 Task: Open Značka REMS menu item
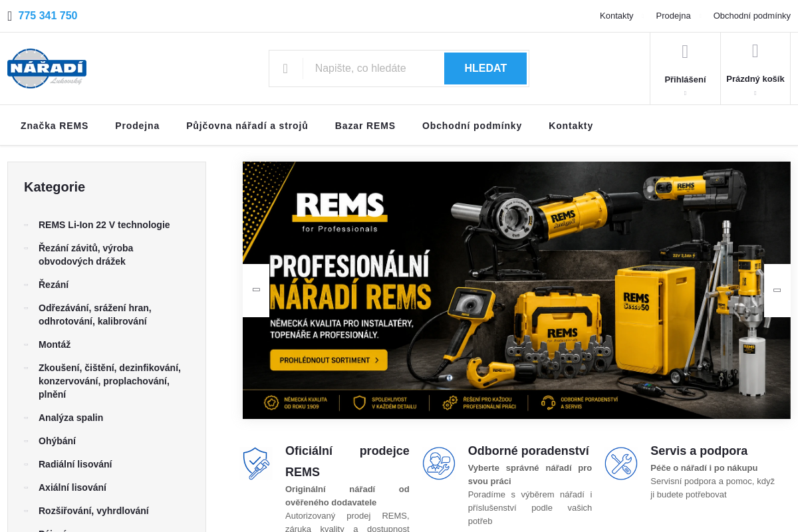55,126
